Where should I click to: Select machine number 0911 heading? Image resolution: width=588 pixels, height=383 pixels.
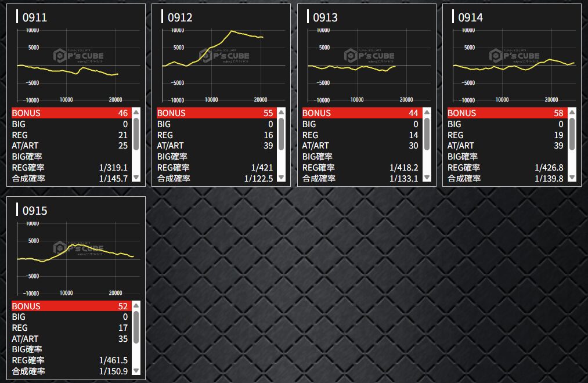coord(34,17)
